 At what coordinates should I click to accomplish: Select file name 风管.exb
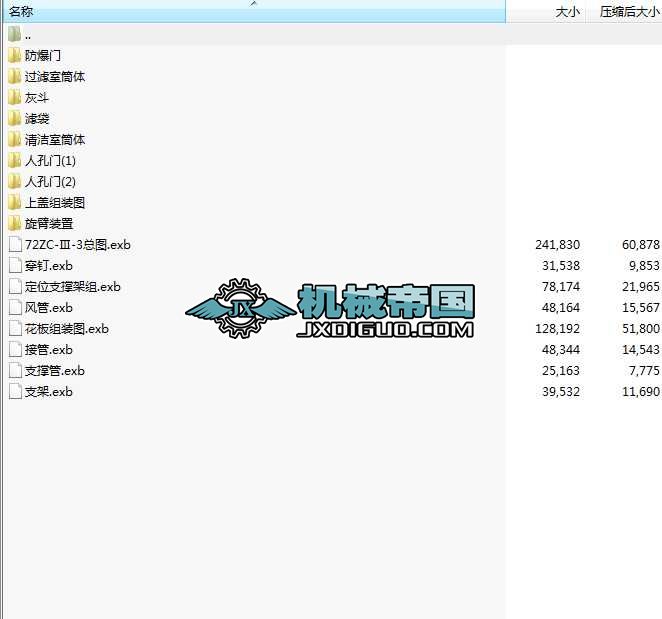[49, 307]
